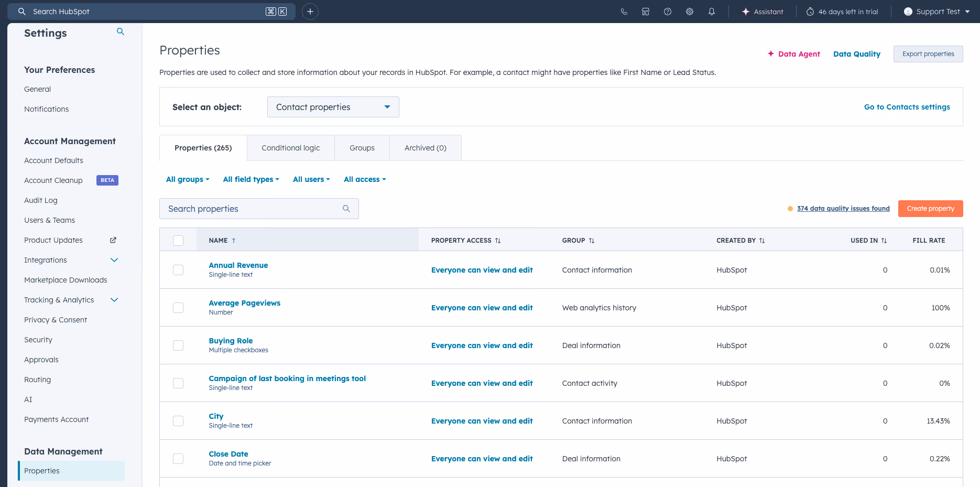Open the calling icon in the top bar
980x487 pixels.
(624, 11)
